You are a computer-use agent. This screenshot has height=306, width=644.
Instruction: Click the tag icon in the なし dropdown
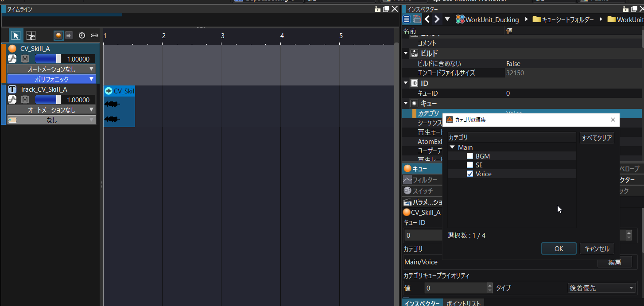[12, 120]
